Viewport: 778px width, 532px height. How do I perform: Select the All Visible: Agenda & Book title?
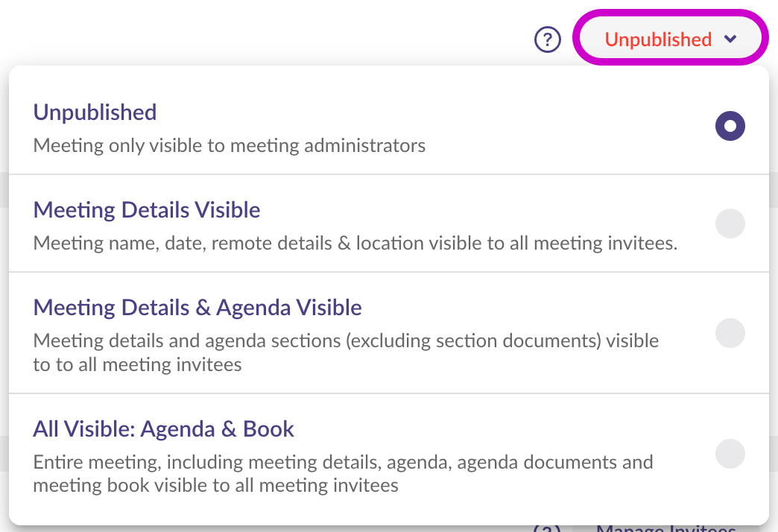(x=163, y=429)
